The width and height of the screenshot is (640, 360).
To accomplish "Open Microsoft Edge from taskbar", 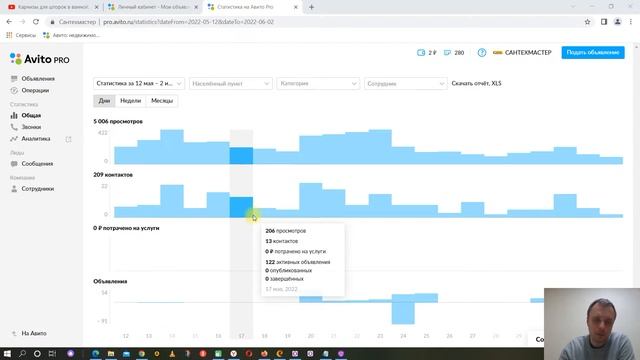I will click(96, 353).
